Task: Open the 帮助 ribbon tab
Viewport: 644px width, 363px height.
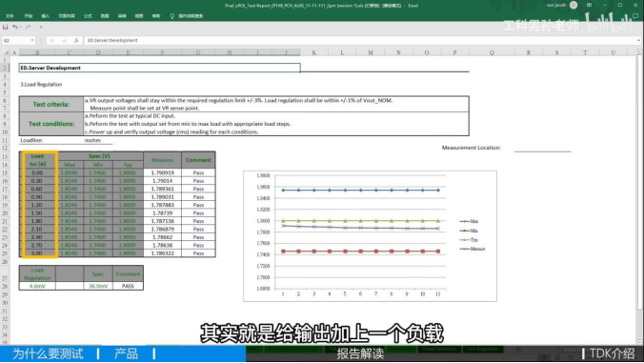Action: pyautogui.click(x=156, y=16)
